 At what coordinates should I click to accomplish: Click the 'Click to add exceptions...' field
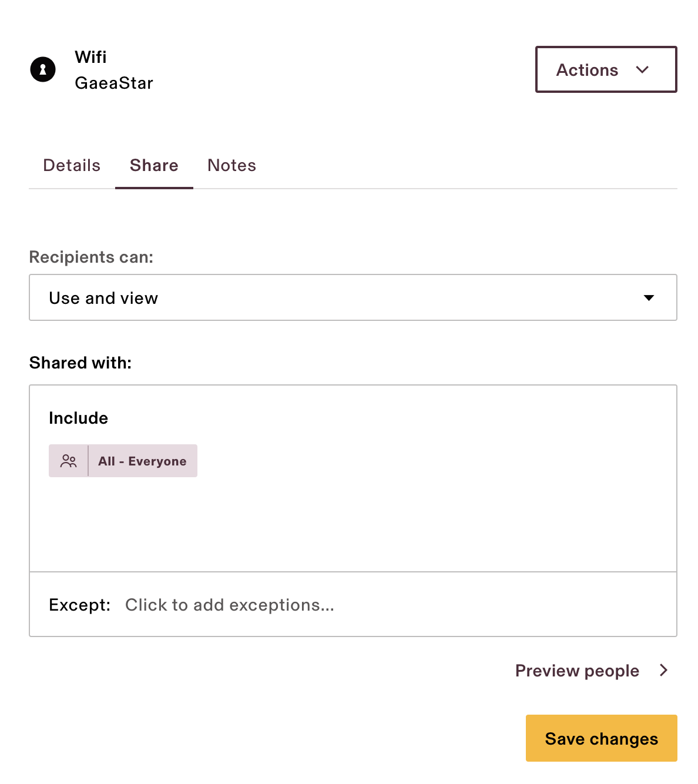click(x=230, y=605)
